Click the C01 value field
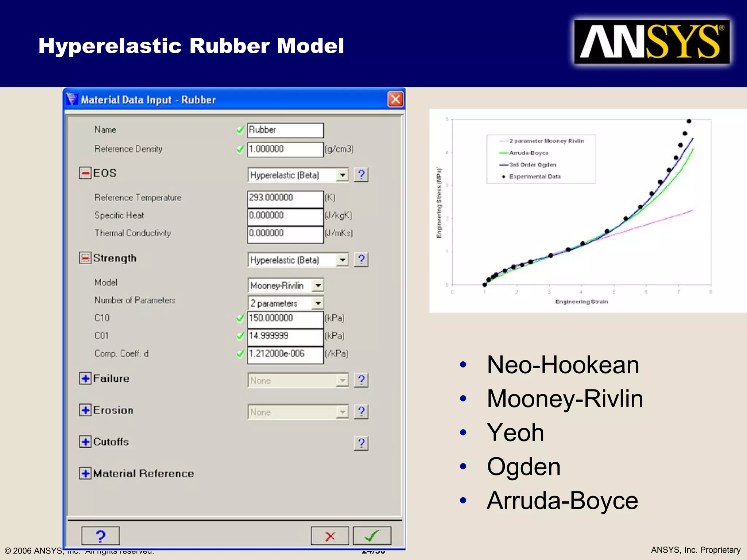747x560 pixels. [285, 338]
